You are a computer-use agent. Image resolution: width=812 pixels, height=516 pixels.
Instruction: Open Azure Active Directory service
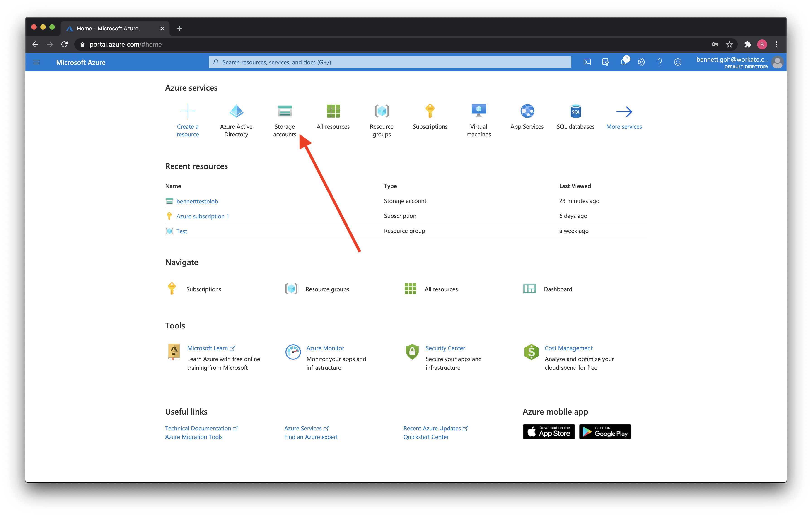(x=236, y=117)
